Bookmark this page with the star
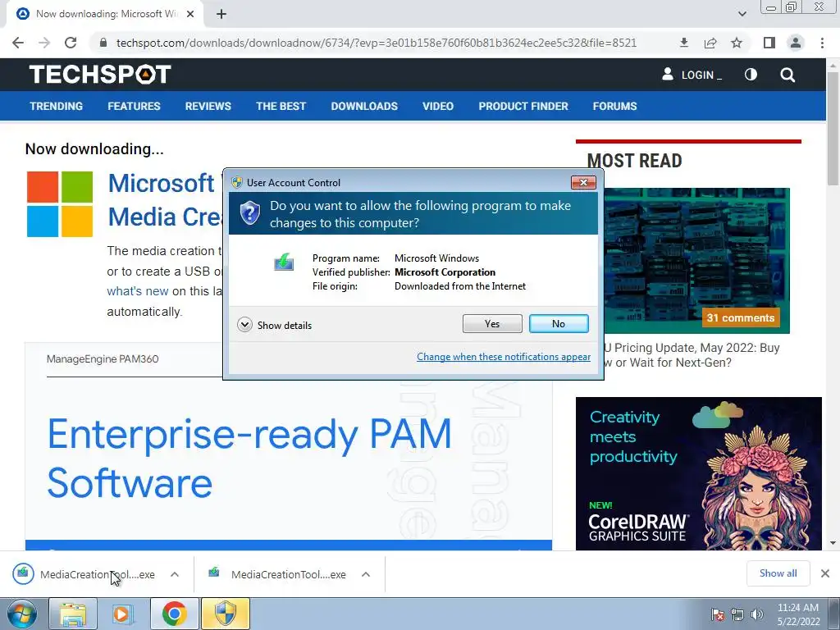The image size is (840, 630). (737, 43)
